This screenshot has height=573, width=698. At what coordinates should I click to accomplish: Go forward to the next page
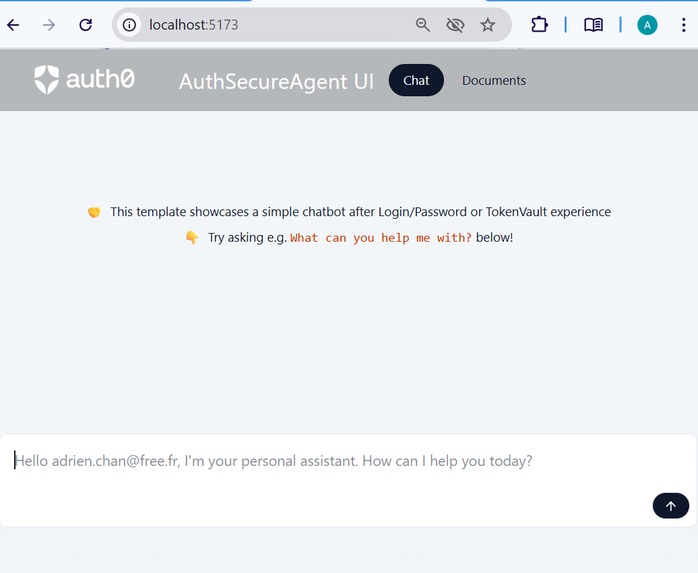(49, 25)
